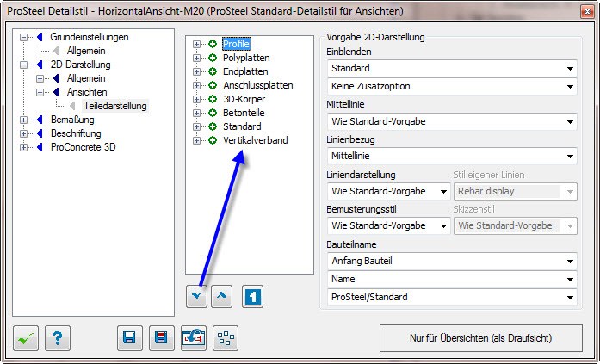Expand Allgemein under 2D-Darstellung

pyautogui.click(x=40, y=78)
